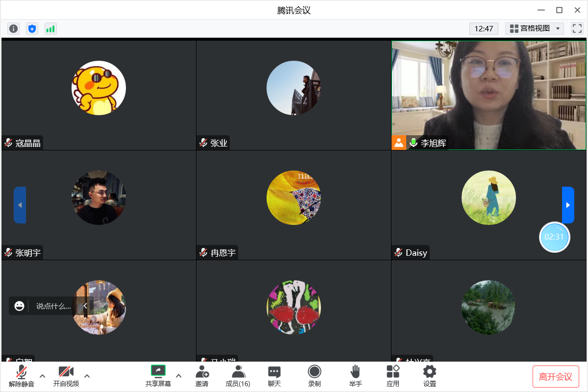Open the Members 成员(16) list

point(238,376)
